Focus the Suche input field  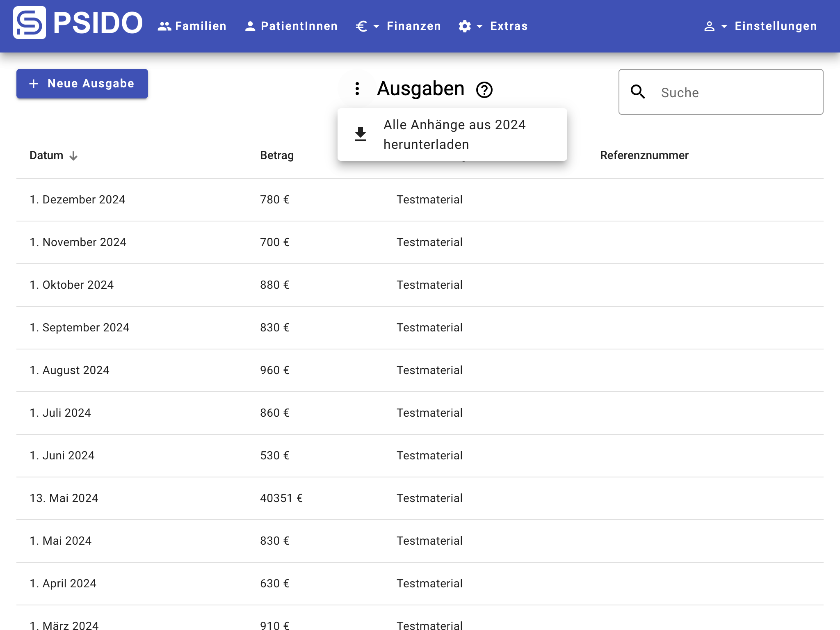point(721,92)
